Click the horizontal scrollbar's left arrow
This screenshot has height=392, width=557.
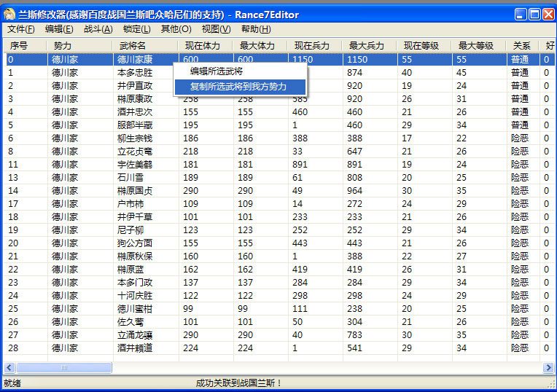coord(9,368)
